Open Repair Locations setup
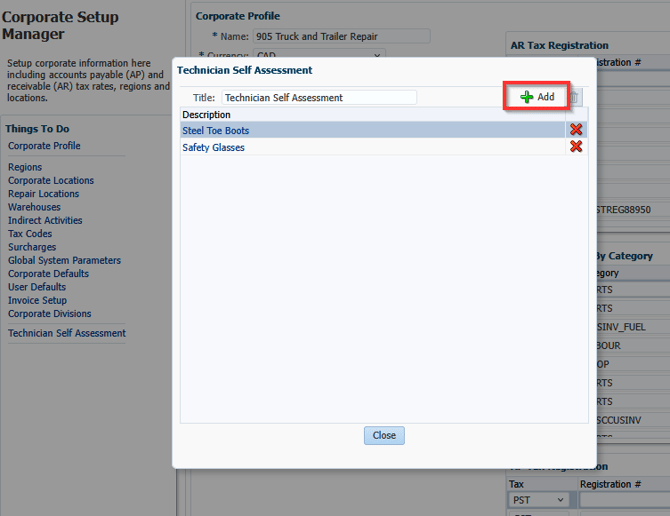This screenshot has height=516, width=670. [43, 194]
